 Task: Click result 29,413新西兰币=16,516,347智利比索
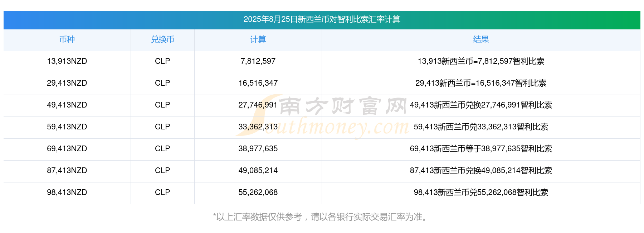tap(481, 83)
